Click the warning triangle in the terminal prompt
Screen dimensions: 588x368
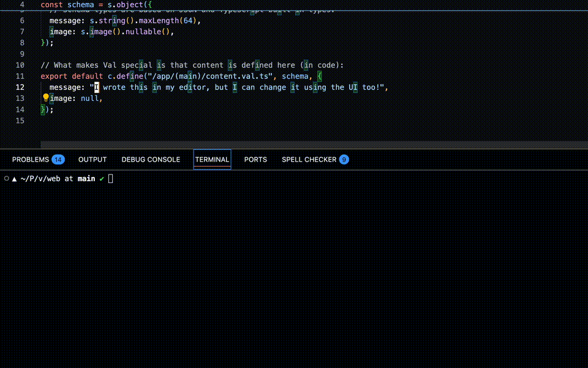tap(13, 178)
